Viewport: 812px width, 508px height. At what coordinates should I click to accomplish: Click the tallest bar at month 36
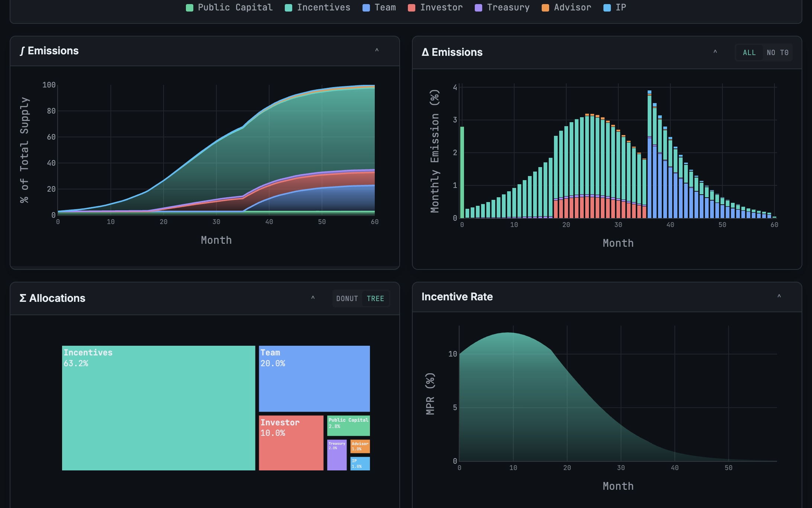(650, 154)
